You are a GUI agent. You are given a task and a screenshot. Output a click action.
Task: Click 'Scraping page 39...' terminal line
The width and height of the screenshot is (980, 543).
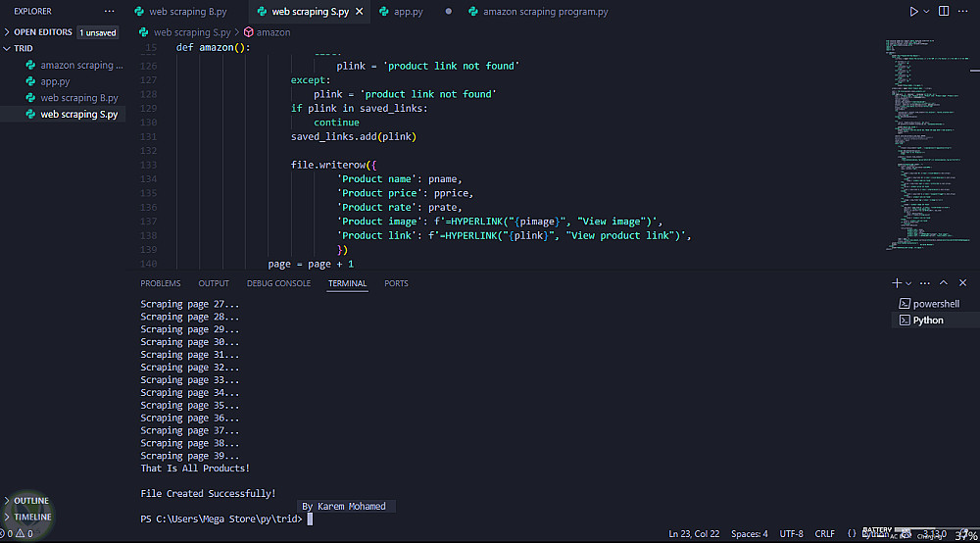coord(189,456)
